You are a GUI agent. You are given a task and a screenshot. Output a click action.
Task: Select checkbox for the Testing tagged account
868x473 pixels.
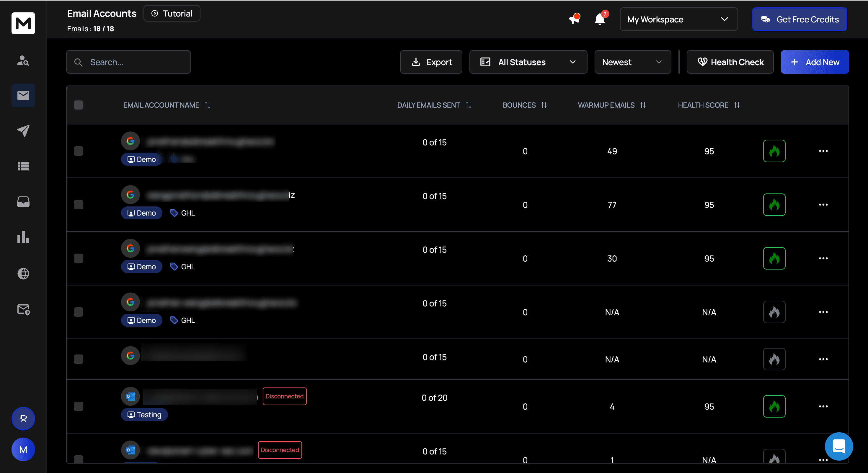79,406
